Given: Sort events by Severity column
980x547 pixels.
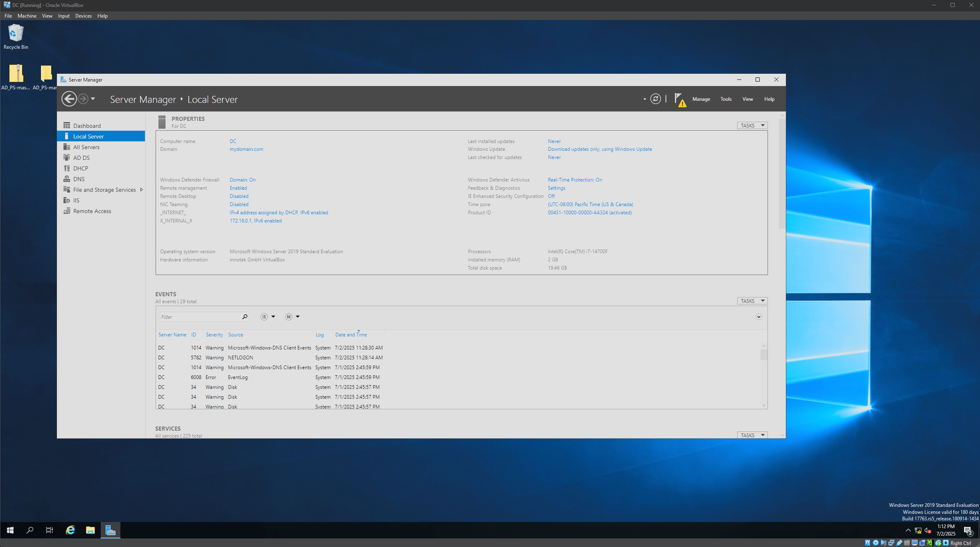Looking at the screenshot, I should (215, 335).
